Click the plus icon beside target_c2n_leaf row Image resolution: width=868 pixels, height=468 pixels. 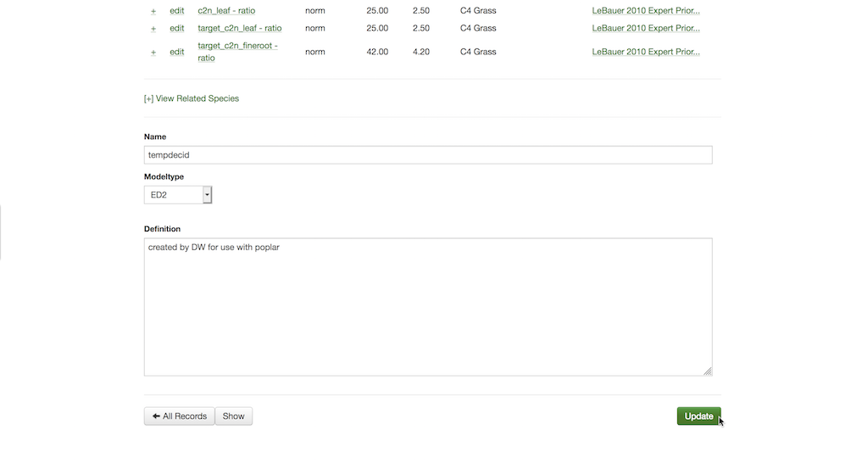[153, 29]
